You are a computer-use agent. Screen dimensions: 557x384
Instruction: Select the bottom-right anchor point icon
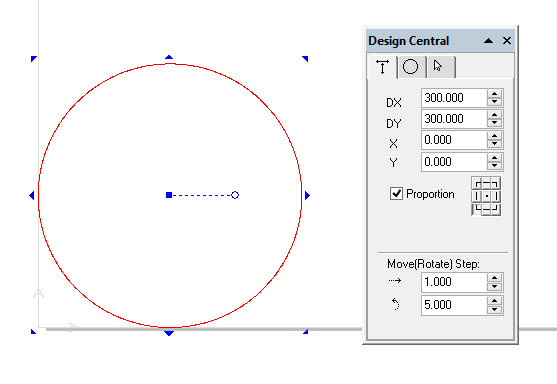[x=496, y=209]
